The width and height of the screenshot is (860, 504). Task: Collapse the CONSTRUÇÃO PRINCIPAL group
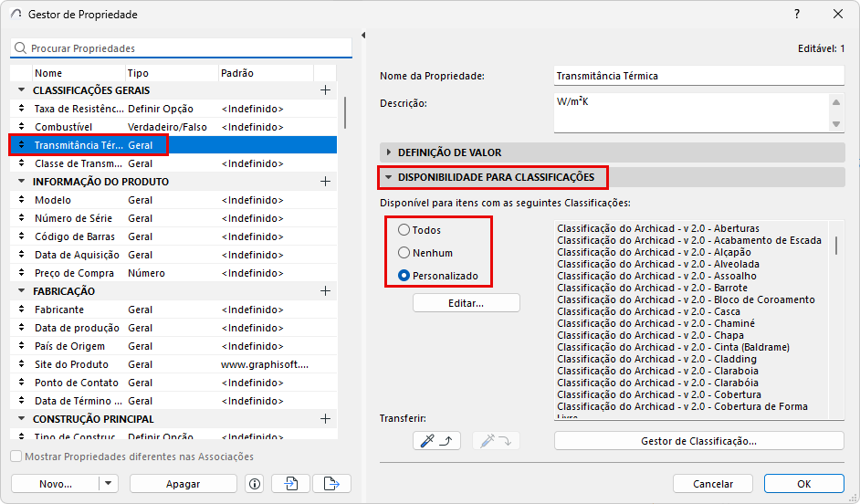click(x=21, y=419)
